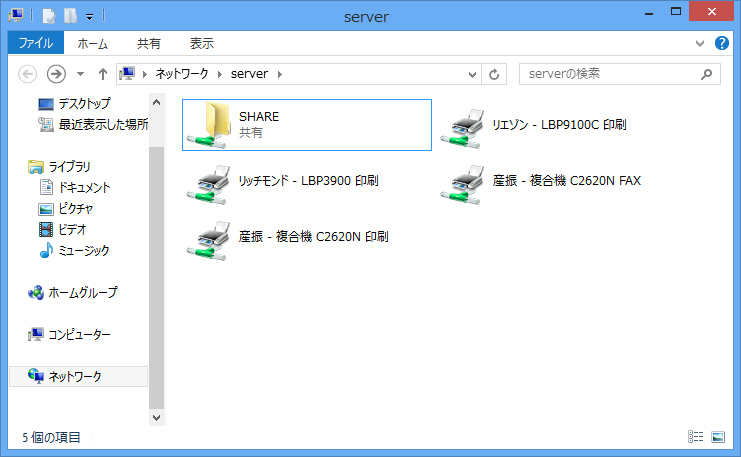Expand breadcrumb arrow after ネットワーク
The width and height of the screenshot is (741, 457).
click(x=220, y=74)
